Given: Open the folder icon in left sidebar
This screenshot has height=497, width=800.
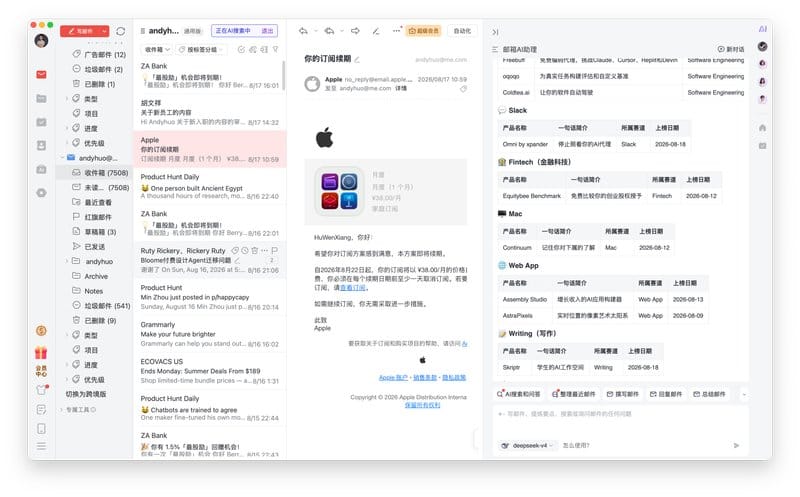Looking at the screenshot, I should point(41,98).
